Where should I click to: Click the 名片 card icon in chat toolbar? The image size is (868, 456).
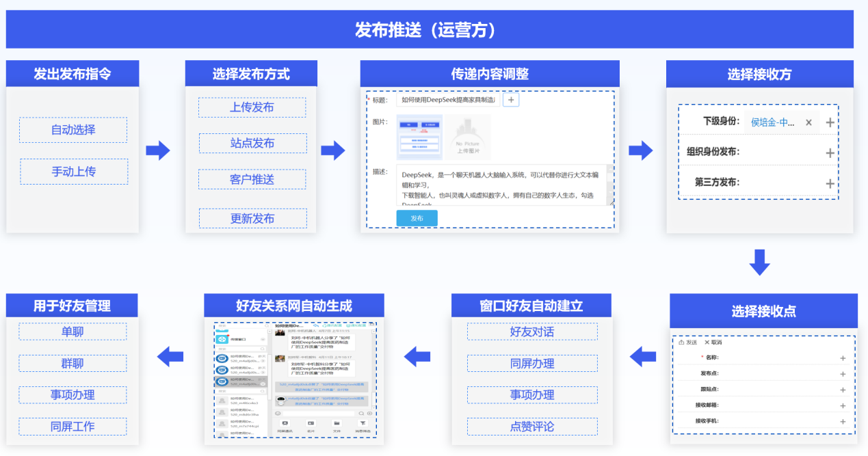coord(311,424)
